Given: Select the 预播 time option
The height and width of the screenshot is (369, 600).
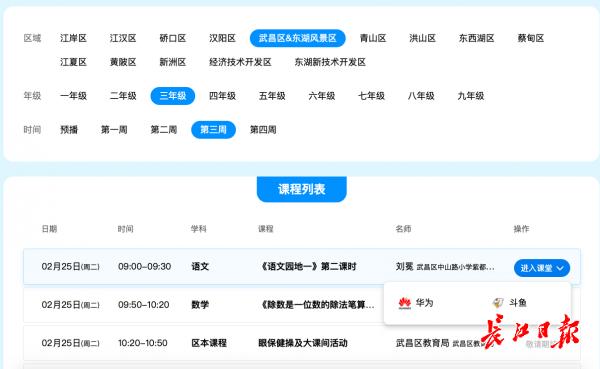Looking at the screenshot, I should tap(69, 130).
